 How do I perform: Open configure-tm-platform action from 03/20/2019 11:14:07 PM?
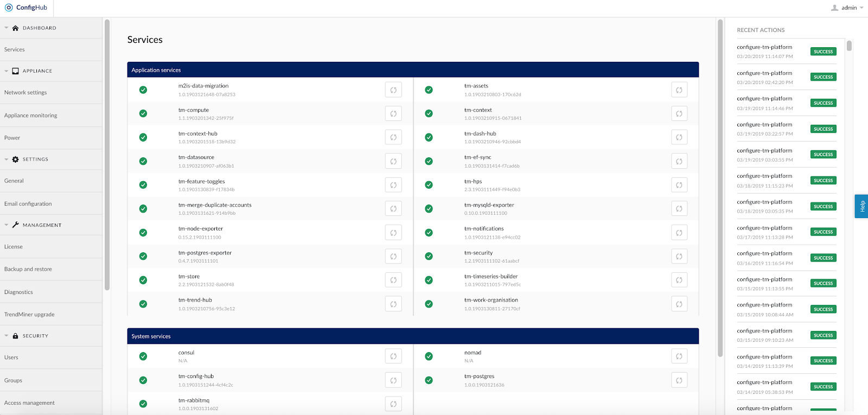(764, 47)
